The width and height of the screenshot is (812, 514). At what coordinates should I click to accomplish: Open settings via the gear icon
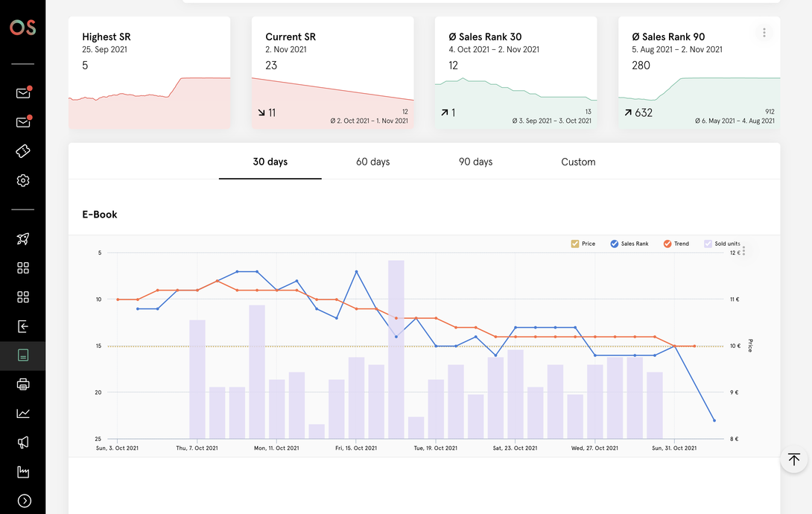pyautogui.click(x=23, y=180)
